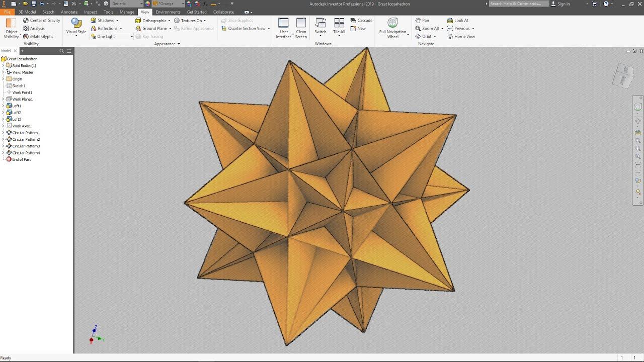This screenshot has height=362, width=644.
Task: Switch to the 3D Model tab
Action: [x=27, y=12]
